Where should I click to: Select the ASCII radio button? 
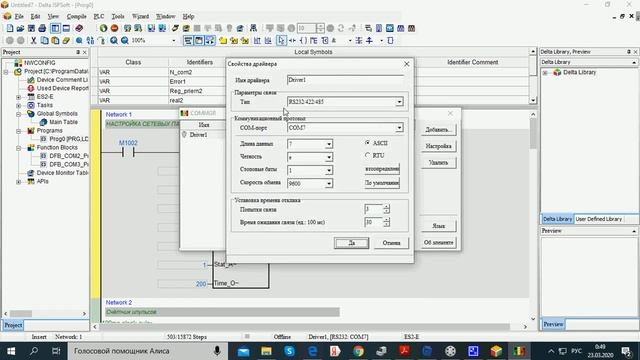367,143
